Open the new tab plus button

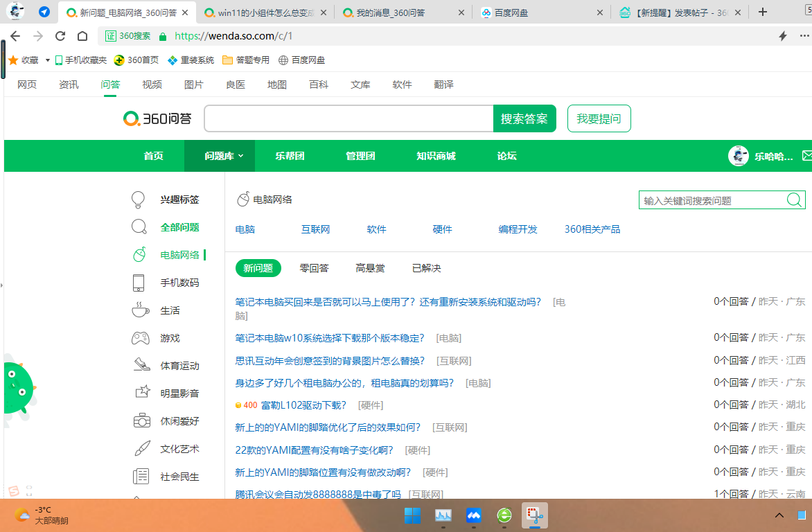tap(762, 12)
